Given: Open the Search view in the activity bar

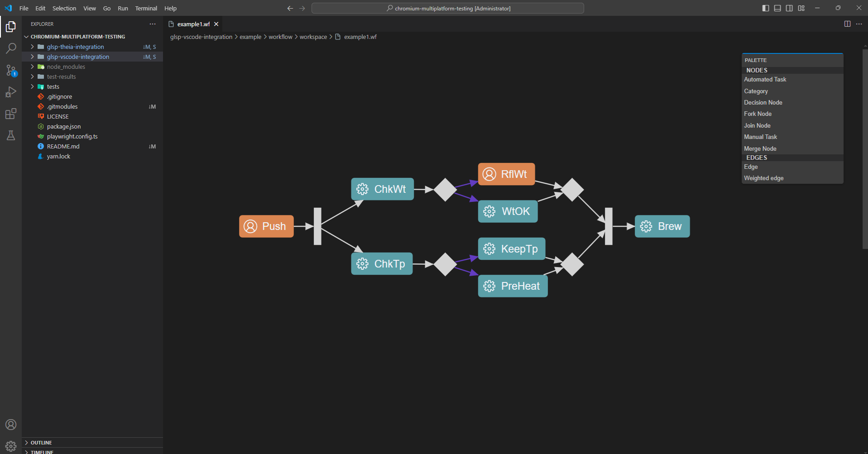Looking at the screenshot, I should tap(11, 48).
